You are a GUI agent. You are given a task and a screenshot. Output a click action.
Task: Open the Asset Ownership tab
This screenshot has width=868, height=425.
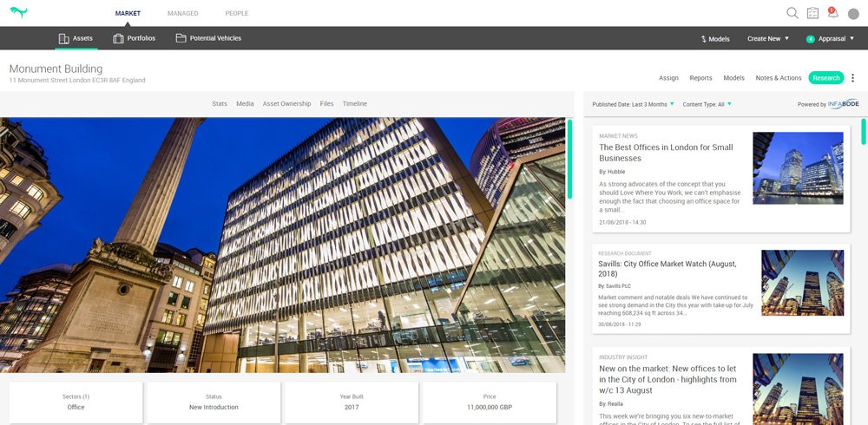(286, 104)
